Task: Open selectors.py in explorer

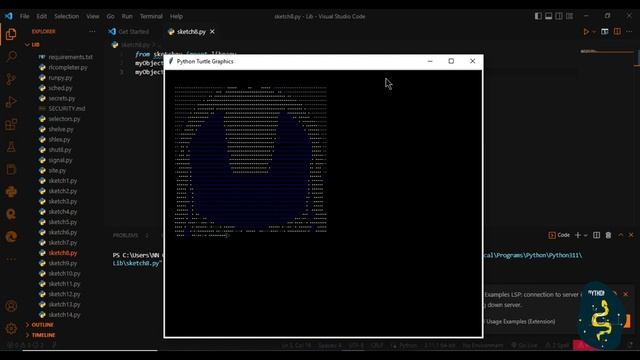Action: [64, 119]
